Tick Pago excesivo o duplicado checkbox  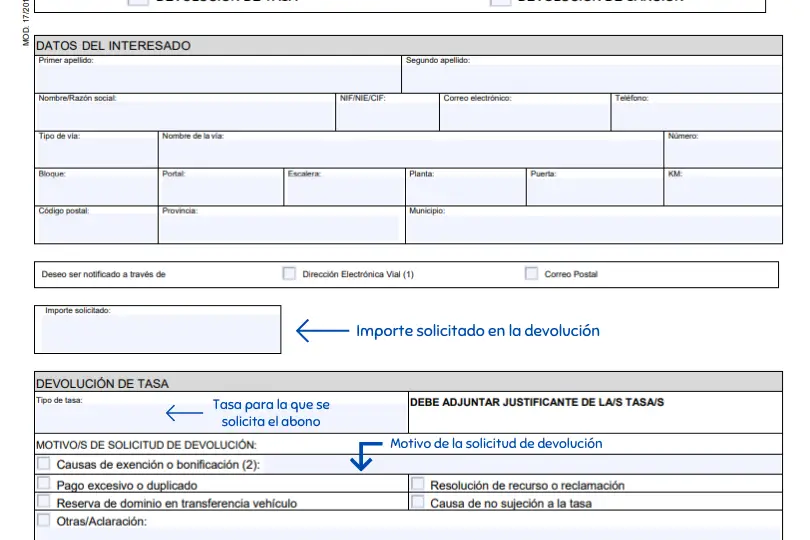point(44,484)
